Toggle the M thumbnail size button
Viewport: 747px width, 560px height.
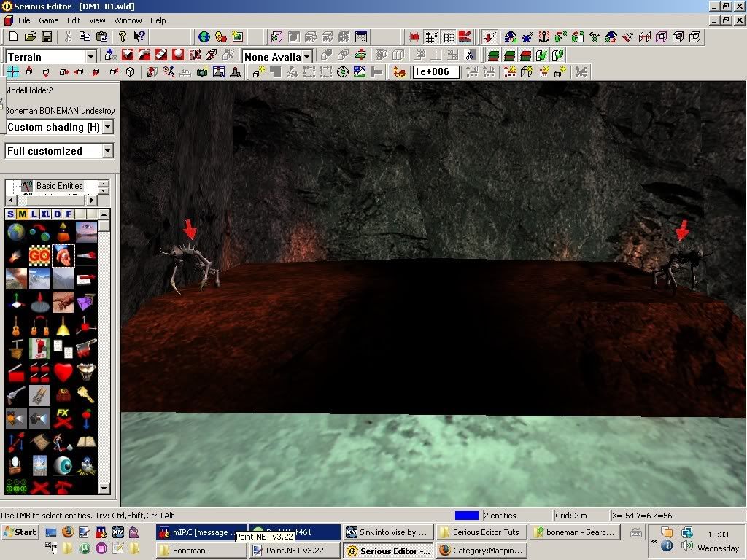(x=23, y=214)
